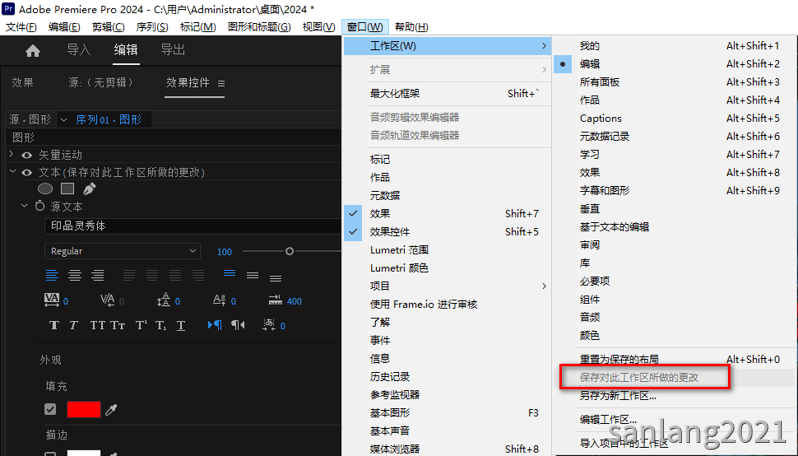Click the kerning V/A icon
This screenshot has width=798, height=456.
tap(107, 300)
